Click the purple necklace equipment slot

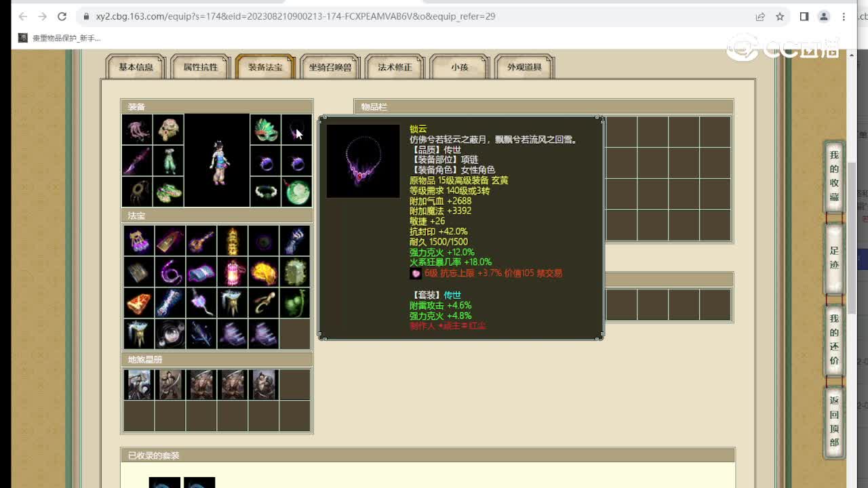pyautogui.click(x=296, y=129)
